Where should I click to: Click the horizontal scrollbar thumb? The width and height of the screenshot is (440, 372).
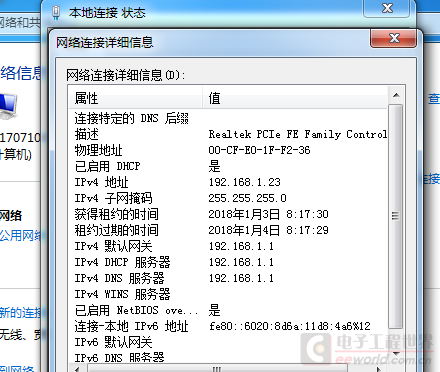click(217, 369)
